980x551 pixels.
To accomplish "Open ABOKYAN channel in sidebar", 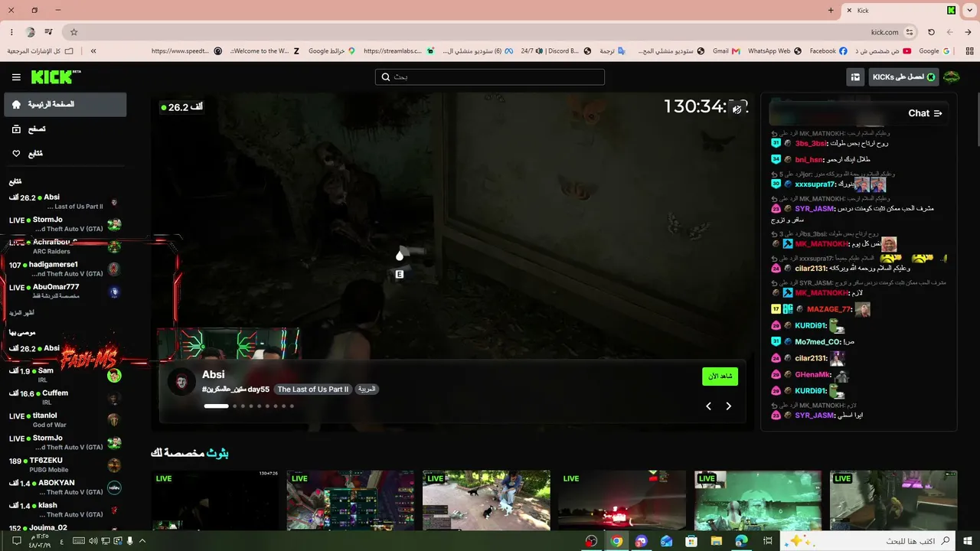I will click(65, 487).
